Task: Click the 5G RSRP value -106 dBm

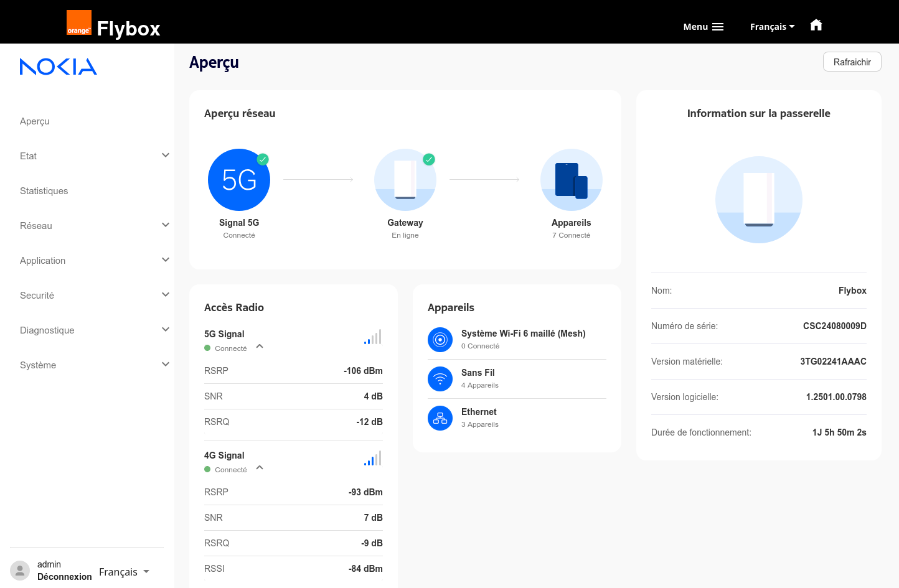Action: click(363, 371)
